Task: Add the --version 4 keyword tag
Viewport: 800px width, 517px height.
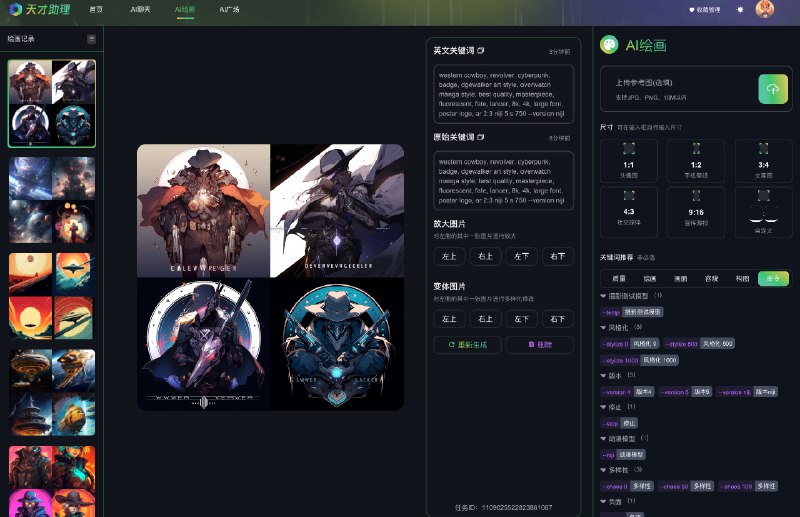Action: (x=628, y=392)
